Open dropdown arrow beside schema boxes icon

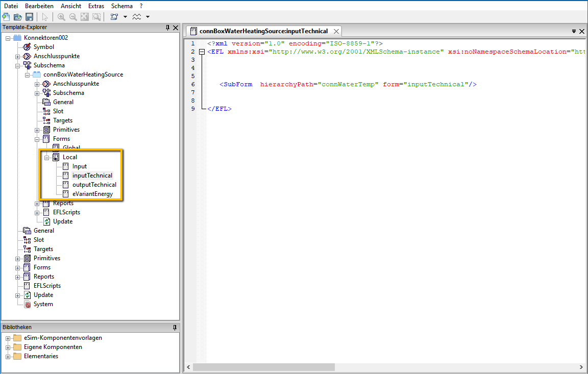coord(125,17)
